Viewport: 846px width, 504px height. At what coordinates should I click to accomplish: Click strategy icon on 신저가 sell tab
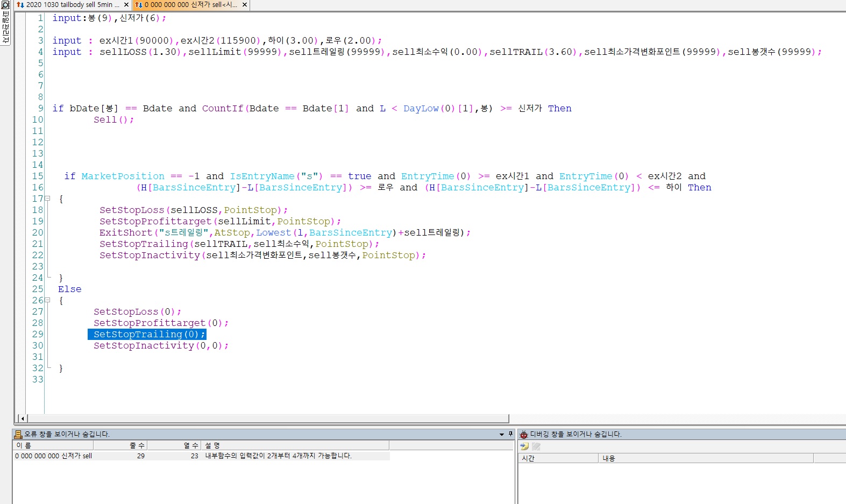pos(139,5)
